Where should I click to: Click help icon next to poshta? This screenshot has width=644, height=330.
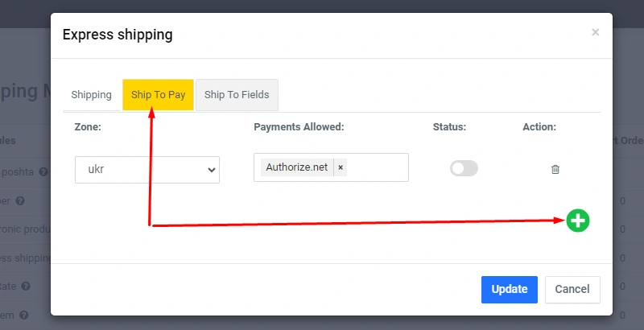coord(43,171)
